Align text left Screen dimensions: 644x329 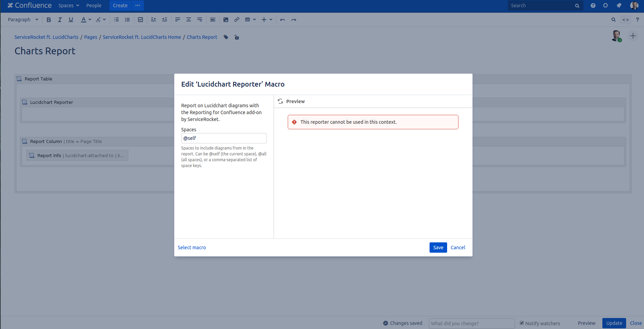(178, 20)
